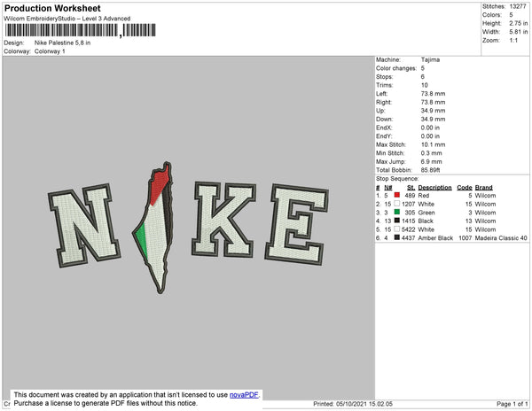Select the black swatch in stop 4
This screenshot has width=532, height=411.
397,221
